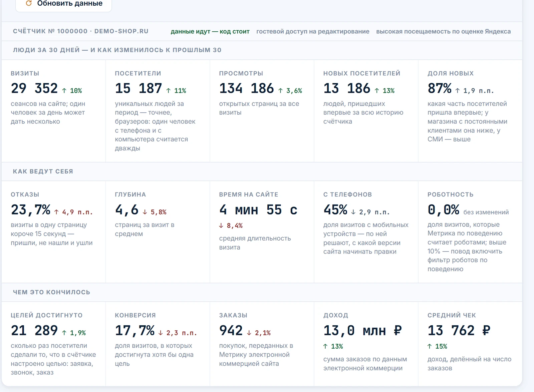Click the 4,9 п.п. change beside Отказы

pos(73,212)
